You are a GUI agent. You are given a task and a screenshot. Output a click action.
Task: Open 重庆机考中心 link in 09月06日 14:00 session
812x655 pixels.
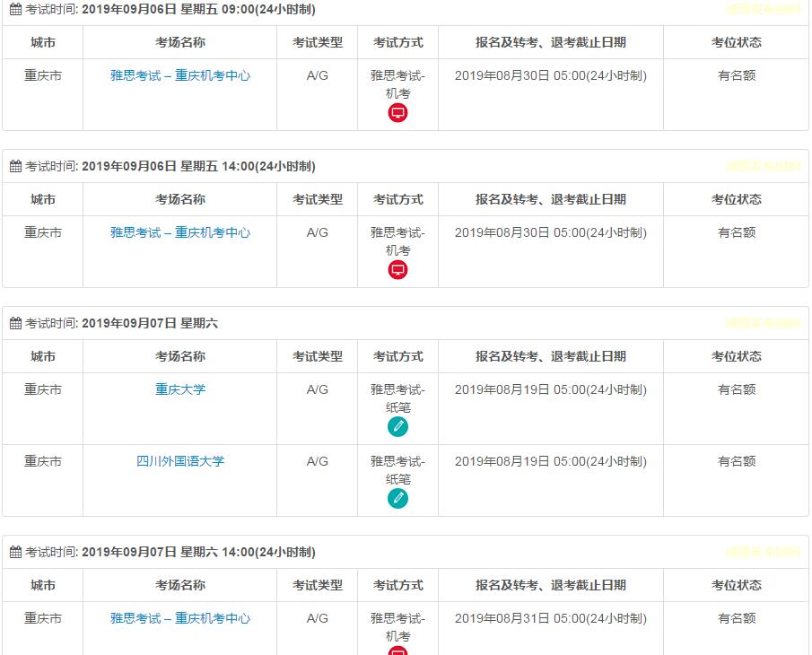tap(180, 233)
